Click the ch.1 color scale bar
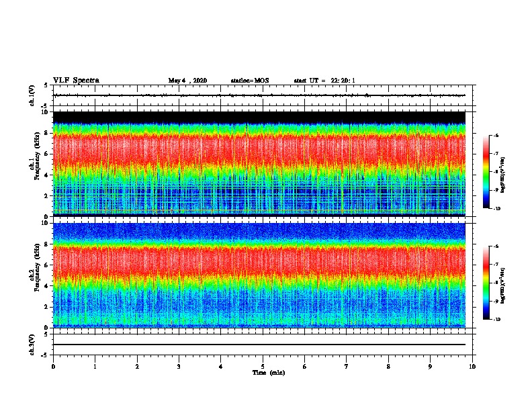This screenshot has width=532, height=411. tap(486, 172)
